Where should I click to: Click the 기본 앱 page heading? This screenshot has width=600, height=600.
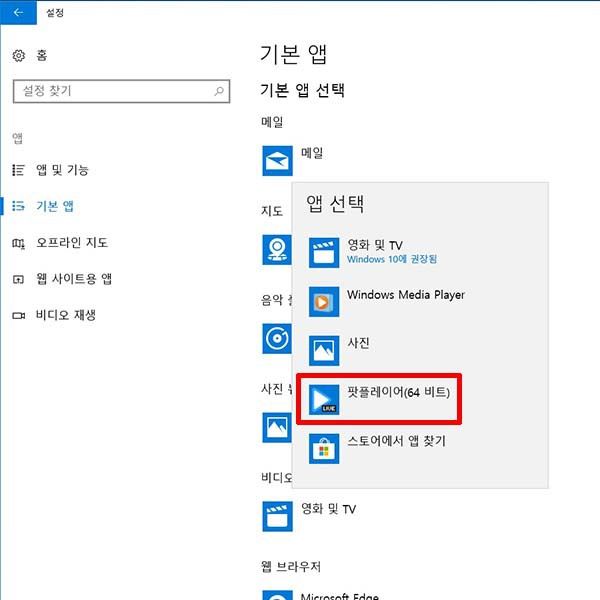click(293, 54)
